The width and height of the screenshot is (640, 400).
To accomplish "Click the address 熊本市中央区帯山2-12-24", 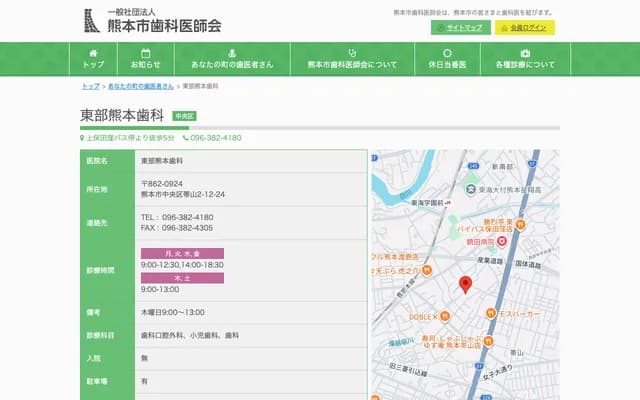I will (x=183, y=194).
